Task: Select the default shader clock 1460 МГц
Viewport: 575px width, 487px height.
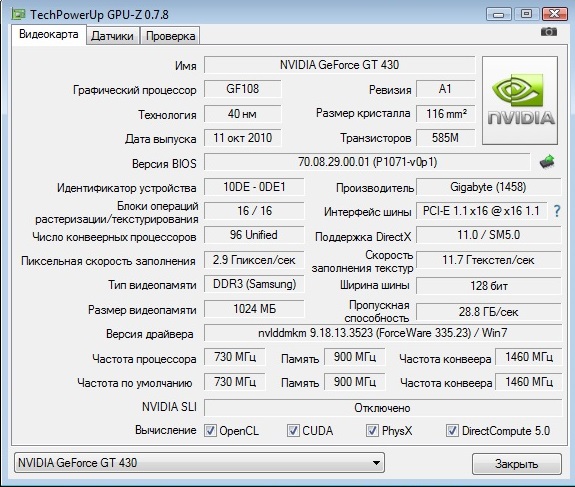Action: (529, 382)
